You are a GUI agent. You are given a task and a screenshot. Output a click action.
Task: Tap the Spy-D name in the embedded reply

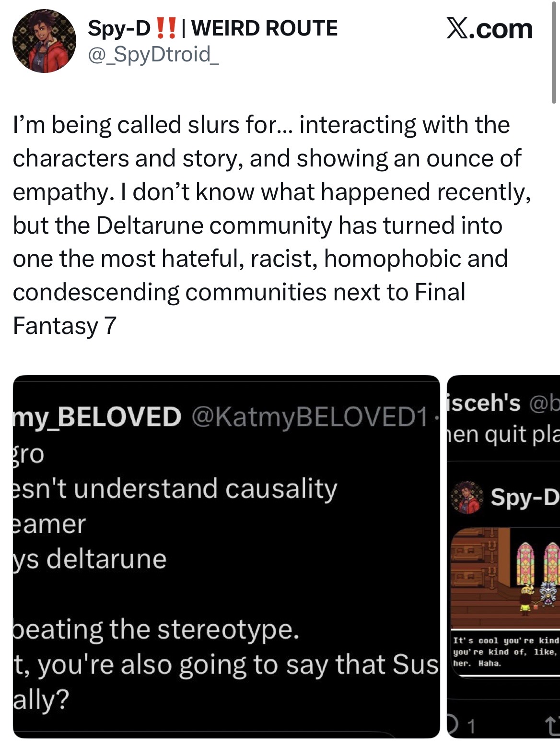coord(525,498)
